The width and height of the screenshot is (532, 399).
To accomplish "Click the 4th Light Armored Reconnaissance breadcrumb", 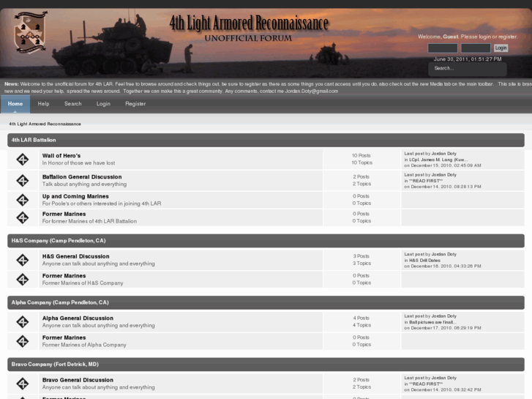I will pos(45,124).
